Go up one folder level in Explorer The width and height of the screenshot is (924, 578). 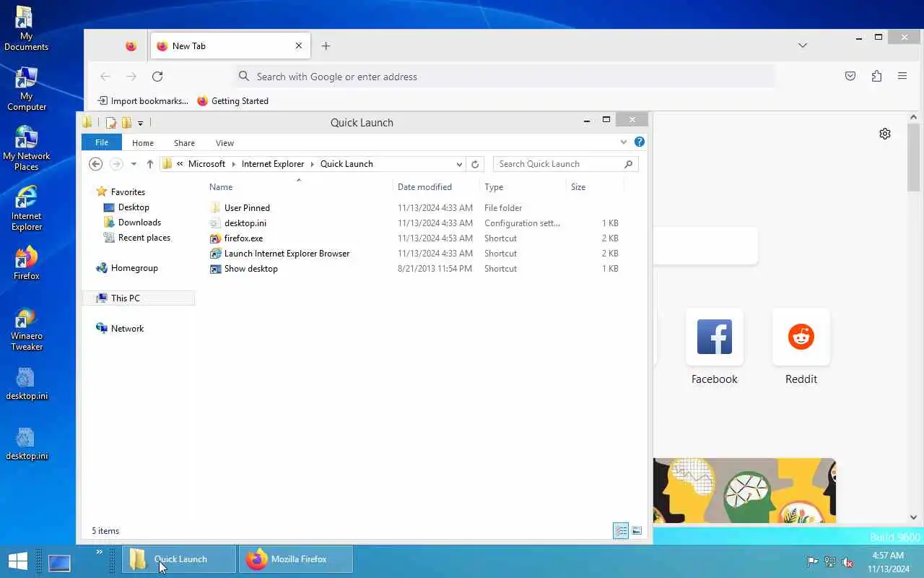150,164
